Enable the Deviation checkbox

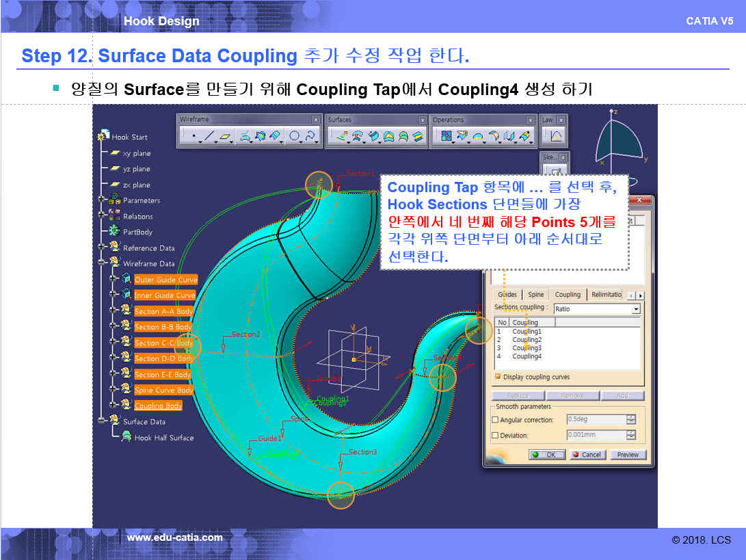(496, 436)
